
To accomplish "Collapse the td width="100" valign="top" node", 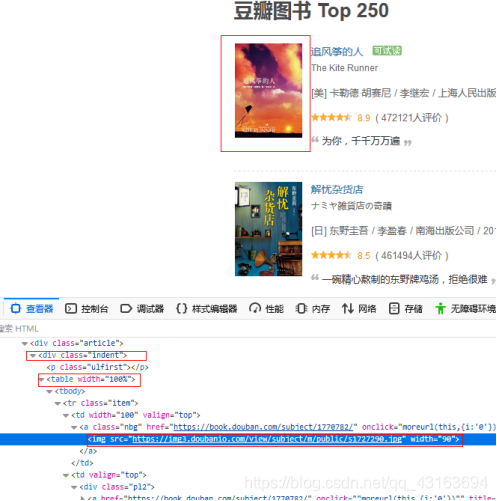I will pos(66,415).
